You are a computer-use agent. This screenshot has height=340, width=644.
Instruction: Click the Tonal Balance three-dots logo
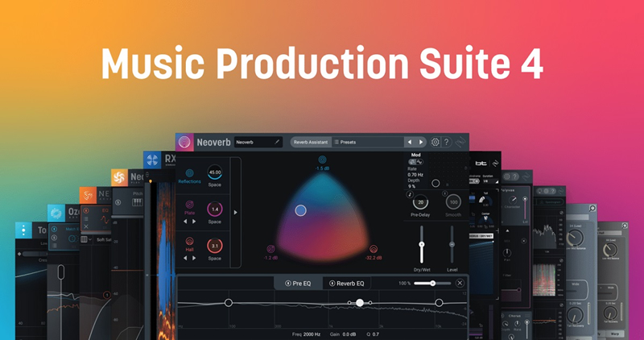[23, 230]
